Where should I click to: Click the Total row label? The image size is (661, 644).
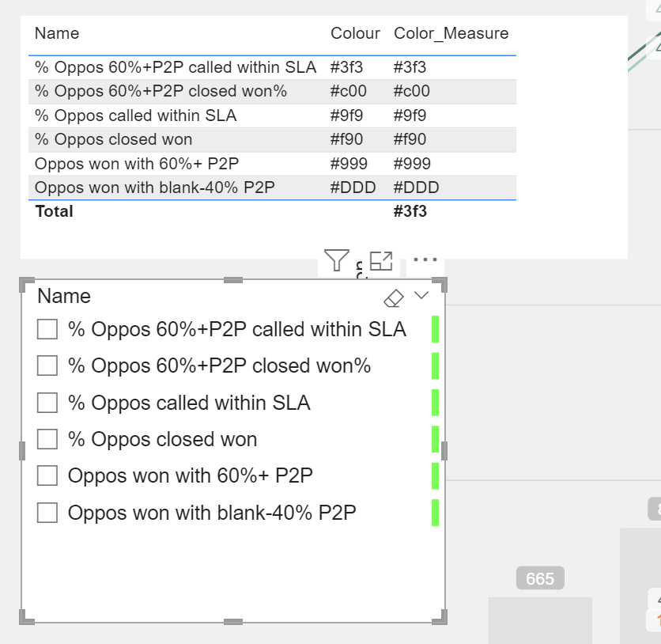coord(54,211)
